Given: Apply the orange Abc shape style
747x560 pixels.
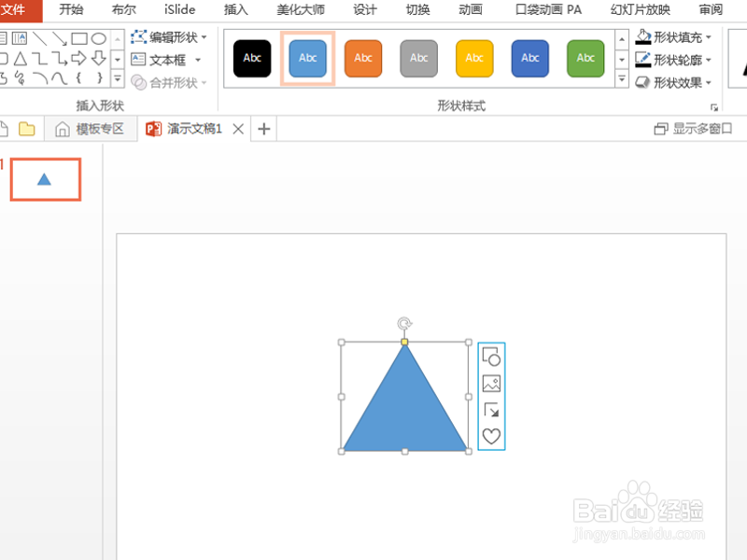Looking at the screenshot, I should (x=363, y=59).
